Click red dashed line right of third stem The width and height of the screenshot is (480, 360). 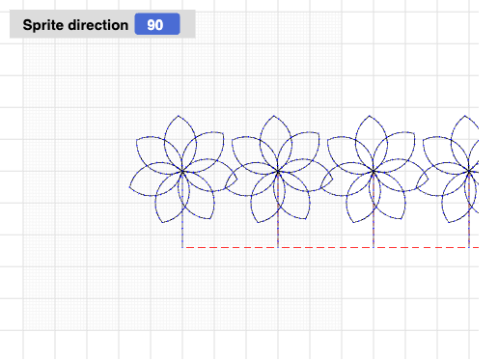point(421,247)
